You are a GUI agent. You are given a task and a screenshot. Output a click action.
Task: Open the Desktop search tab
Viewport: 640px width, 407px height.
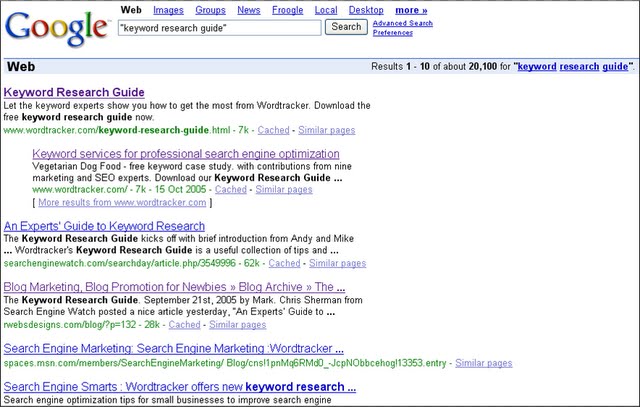[x=366, y=10]
